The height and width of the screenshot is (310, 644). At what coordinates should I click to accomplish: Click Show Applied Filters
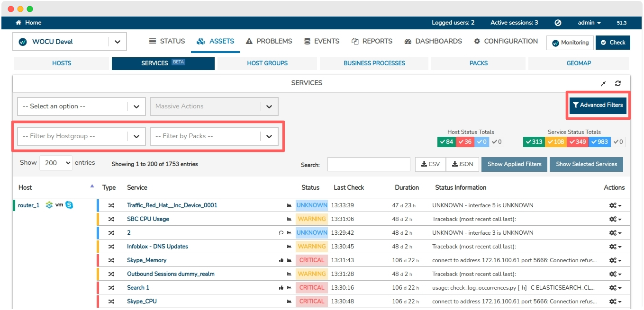(514, 164)
